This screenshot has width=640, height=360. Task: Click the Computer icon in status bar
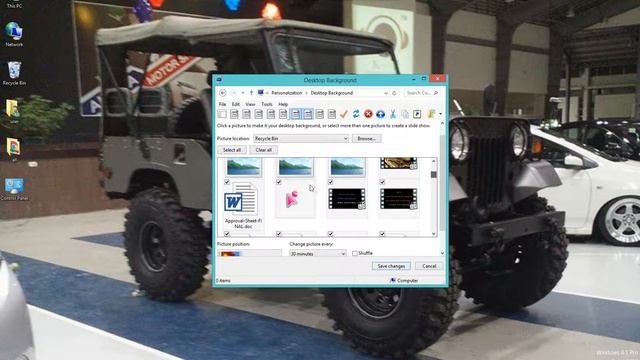coord(393,280)
